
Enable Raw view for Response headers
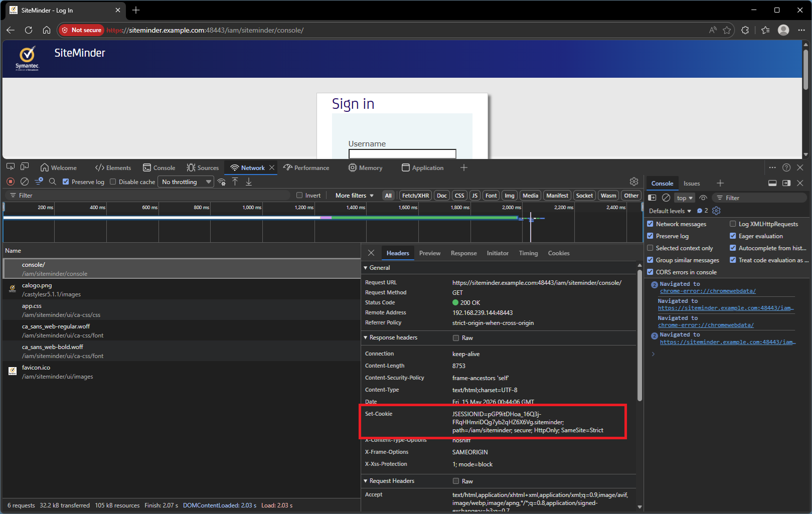coord(456,338)
